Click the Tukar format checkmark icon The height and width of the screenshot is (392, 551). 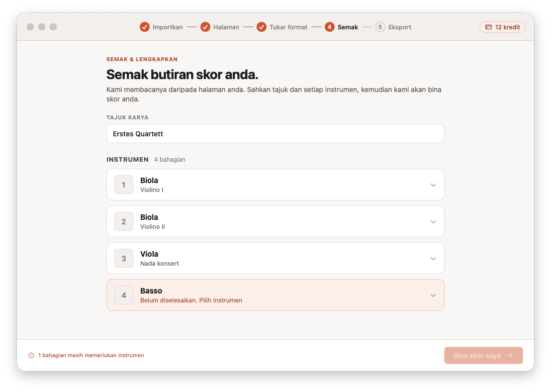[262, 27]
